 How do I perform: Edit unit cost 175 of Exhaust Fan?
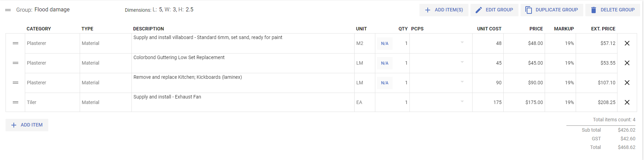coord(488,102)
